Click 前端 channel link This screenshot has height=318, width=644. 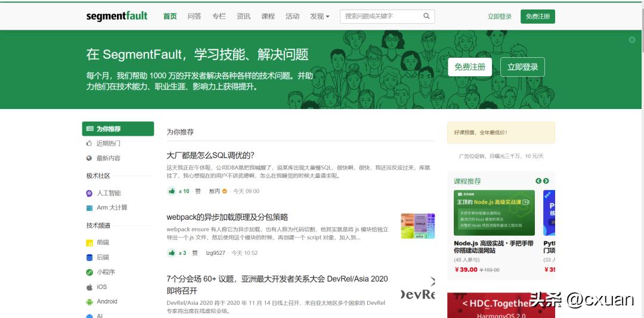(103, 242)
